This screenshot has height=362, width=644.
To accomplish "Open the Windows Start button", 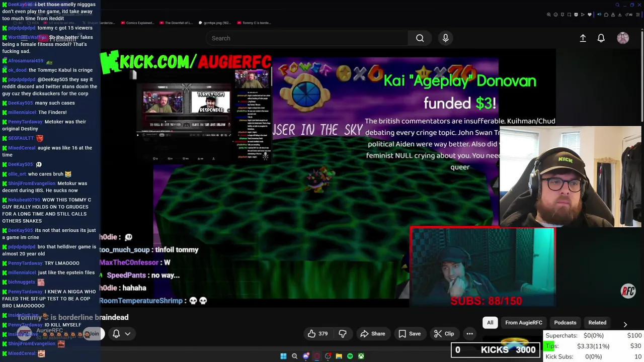I will coord(283,356).
